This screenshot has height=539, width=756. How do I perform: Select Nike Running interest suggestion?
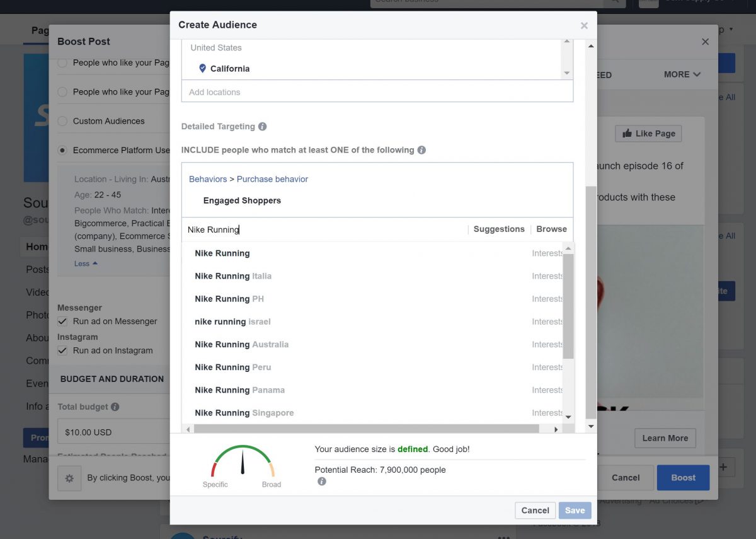372,253
